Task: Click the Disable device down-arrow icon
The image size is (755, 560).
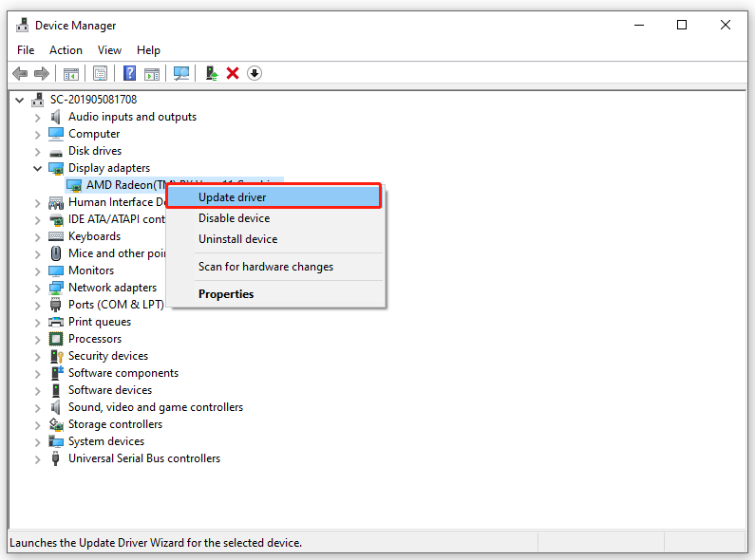Action: pos(255,74)
